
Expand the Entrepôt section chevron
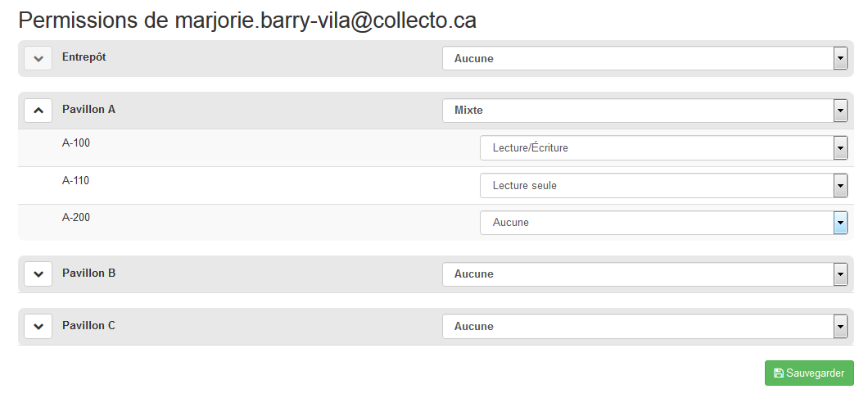[x=38, y=59]
